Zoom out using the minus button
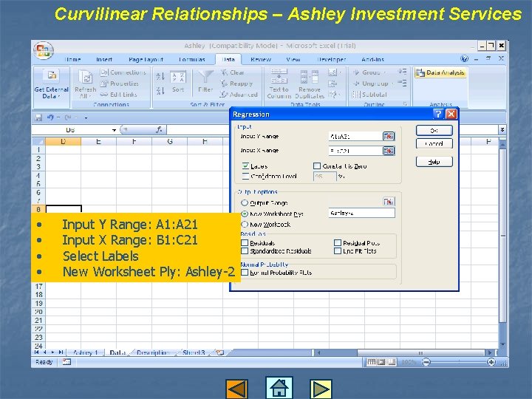Viewport: 532px width, 399px height. click(426, 362)
